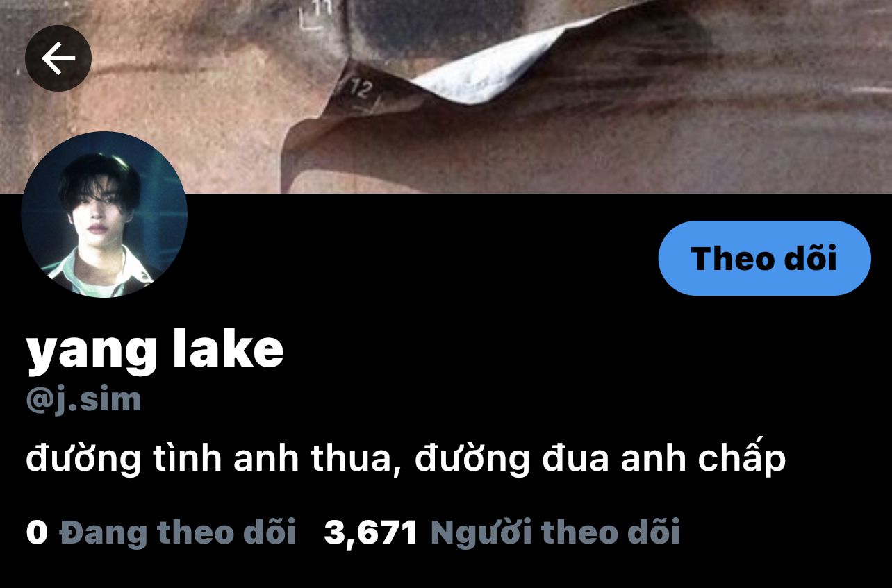The height and width of the screenshot is (588, 892).
Task: Open the circular profile avatar photo
Action: pos(104,215)
